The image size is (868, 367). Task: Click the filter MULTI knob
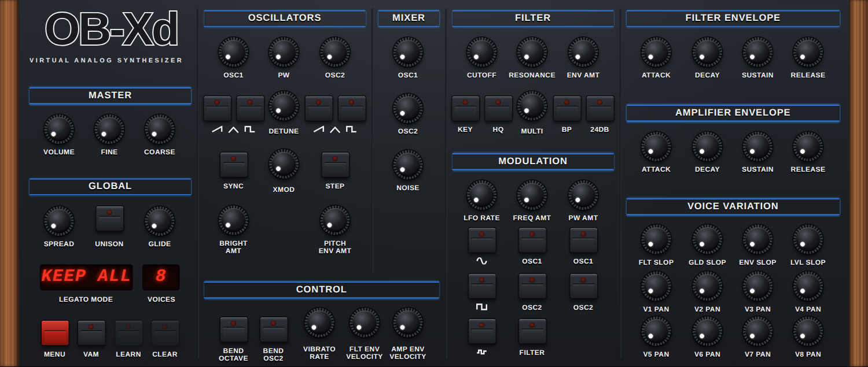[532, 106]
